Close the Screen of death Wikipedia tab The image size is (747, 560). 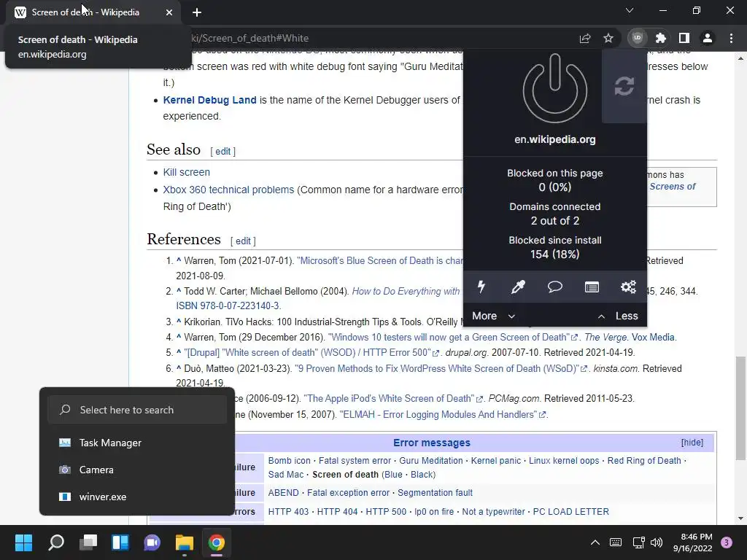pos(169,12)
